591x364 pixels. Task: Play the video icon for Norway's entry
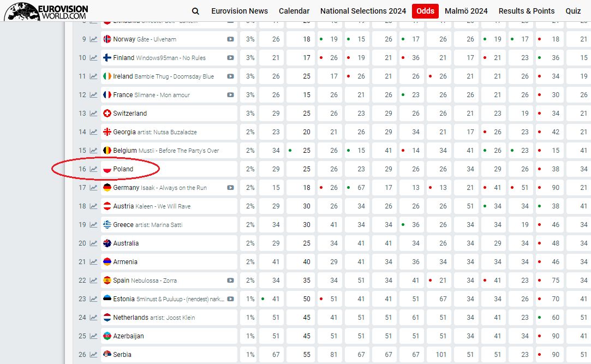[230, 39]
